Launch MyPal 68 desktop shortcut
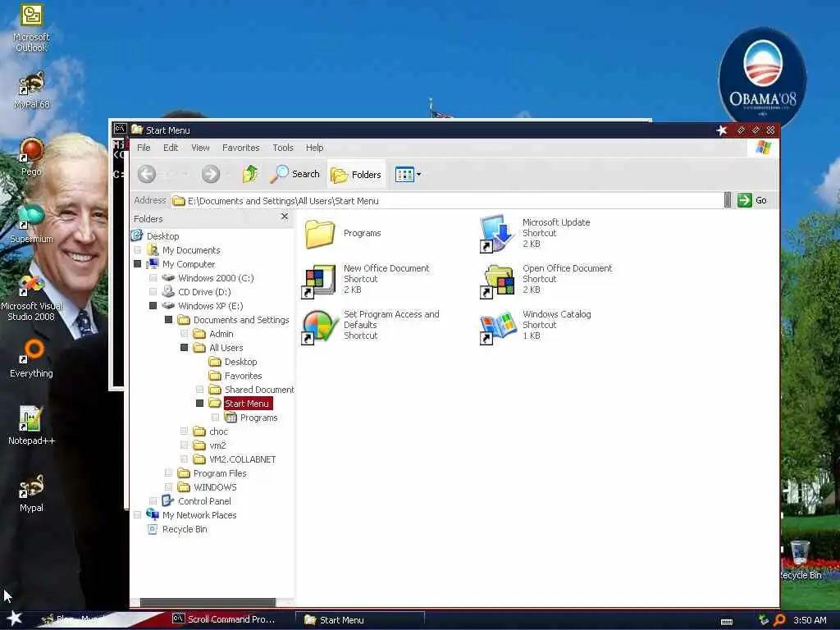The image size is (840, 630). pos(31,90)
